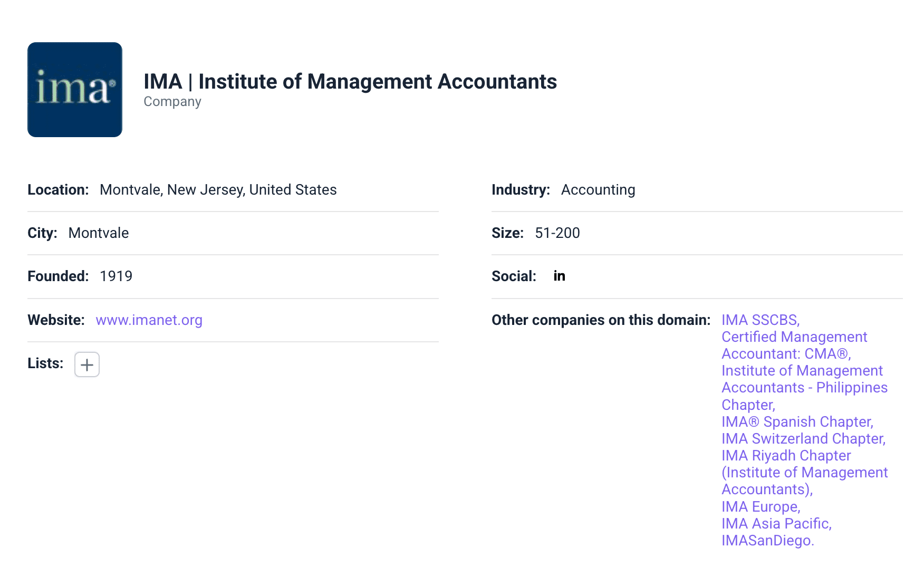This screenshot has width=924, height=576.
Task: Open the LinkedIn social icon
Action: pos(560,276)
